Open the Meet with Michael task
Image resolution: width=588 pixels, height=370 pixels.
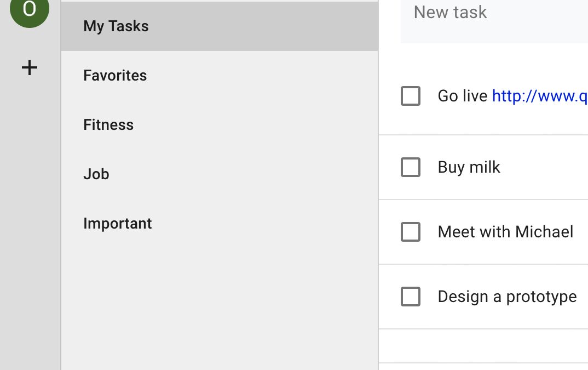click(505, 232)
